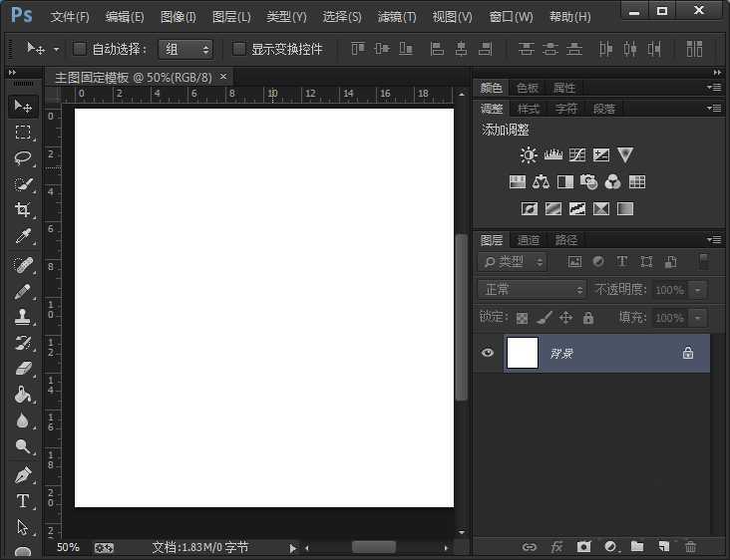This screenshot has width=730, height=560.
Task: Click the 填充 fill percentage field
Action: click(x=668, y=318)
